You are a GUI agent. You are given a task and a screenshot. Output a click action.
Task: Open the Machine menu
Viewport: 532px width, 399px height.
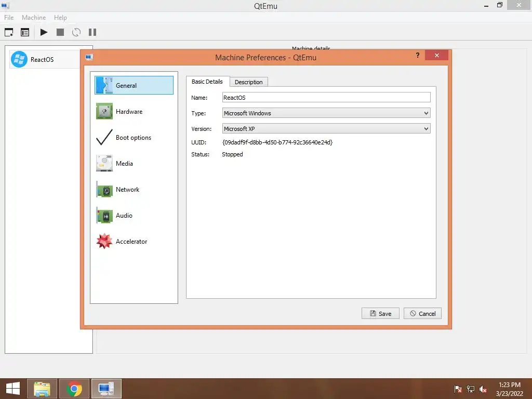point(34,17)
